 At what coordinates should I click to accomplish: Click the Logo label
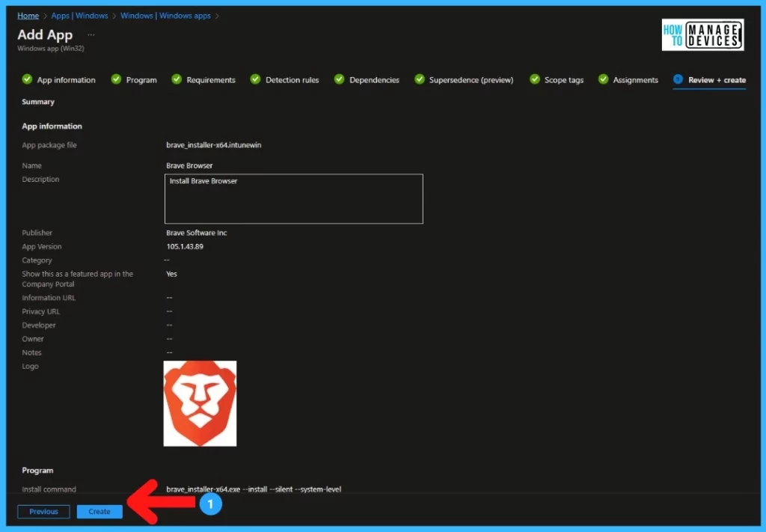click(30, 366)
